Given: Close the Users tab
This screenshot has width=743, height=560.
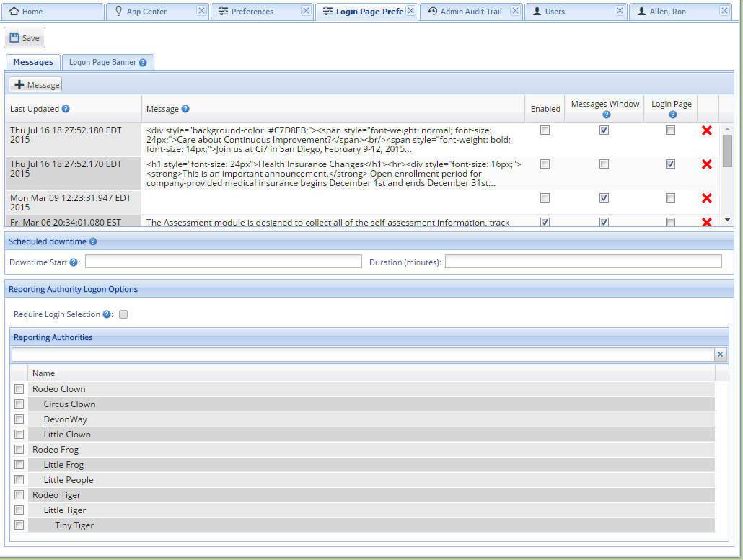Looking at the screenshot, I should click(620, 10).
